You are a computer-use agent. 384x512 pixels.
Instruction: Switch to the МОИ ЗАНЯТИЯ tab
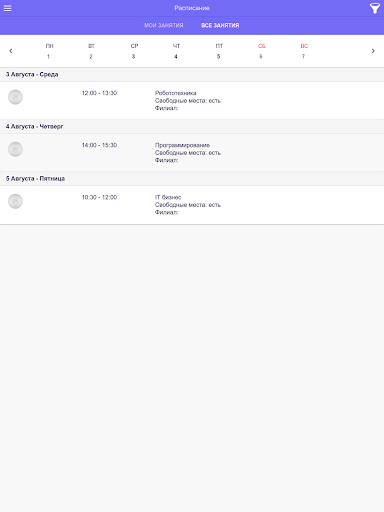[164, 25]
